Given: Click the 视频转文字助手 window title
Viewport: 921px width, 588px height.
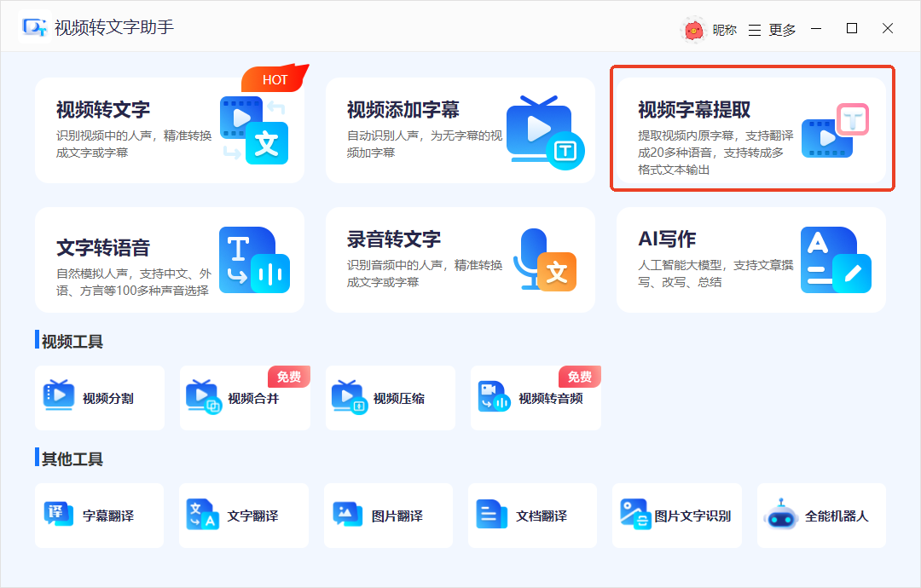Looking at the screenshot, I should 114,27.
